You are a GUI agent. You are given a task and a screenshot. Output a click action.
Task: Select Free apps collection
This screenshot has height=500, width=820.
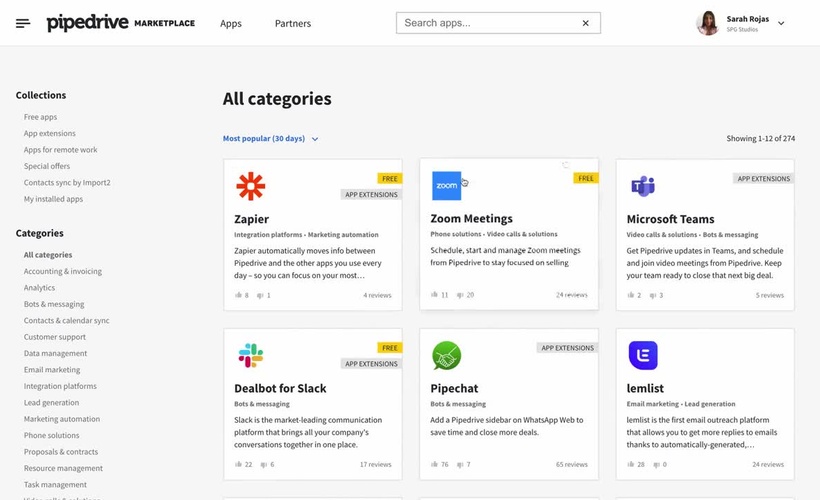(x=41, y=117)
